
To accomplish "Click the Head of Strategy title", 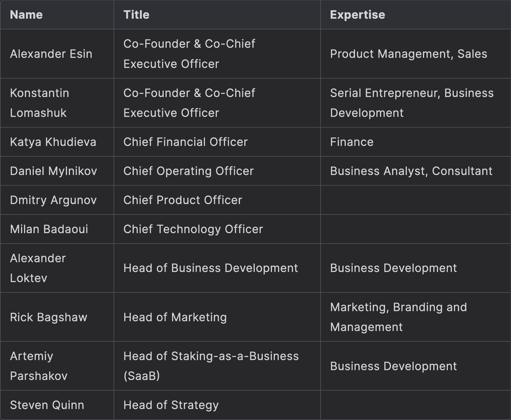I will [171, 405].
